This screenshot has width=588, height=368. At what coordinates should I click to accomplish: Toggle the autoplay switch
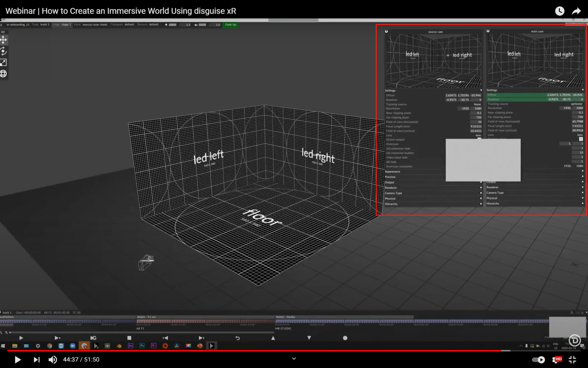[x=538, y=359]
